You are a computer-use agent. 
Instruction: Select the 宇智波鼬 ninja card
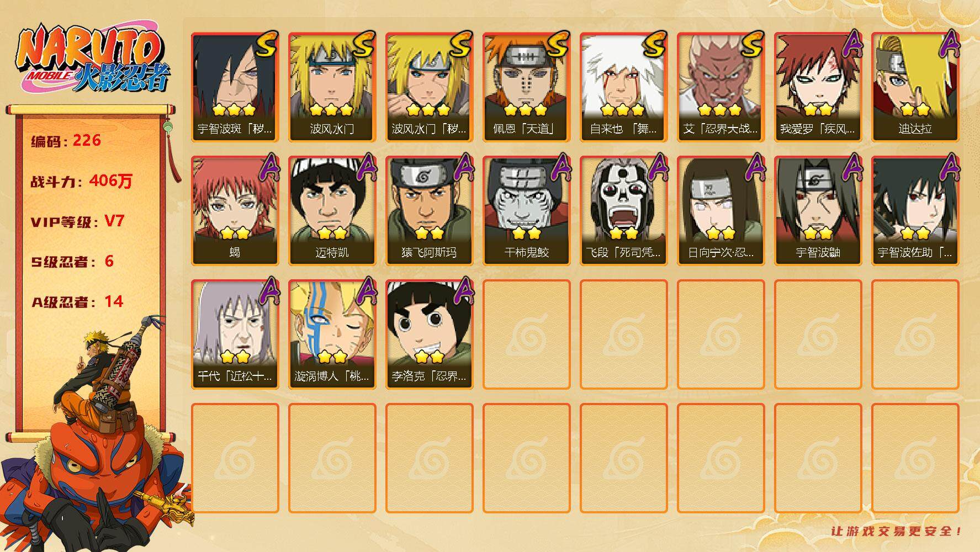[x=818, y=211]
